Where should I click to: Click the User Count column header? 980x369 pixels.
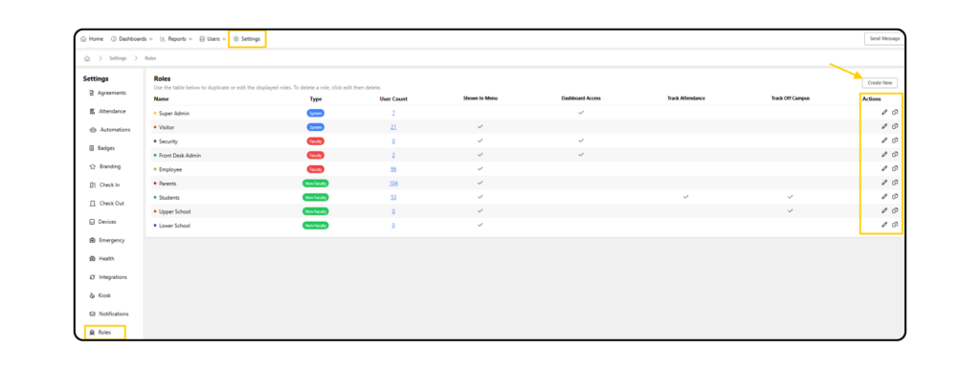(x=393, y=98)
